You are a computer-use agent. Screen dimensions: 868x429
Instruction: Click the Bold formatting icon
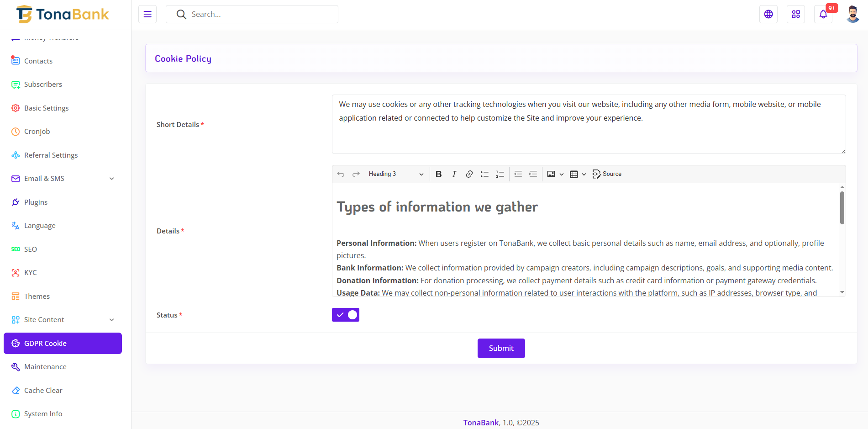click(x=438, y=174)
